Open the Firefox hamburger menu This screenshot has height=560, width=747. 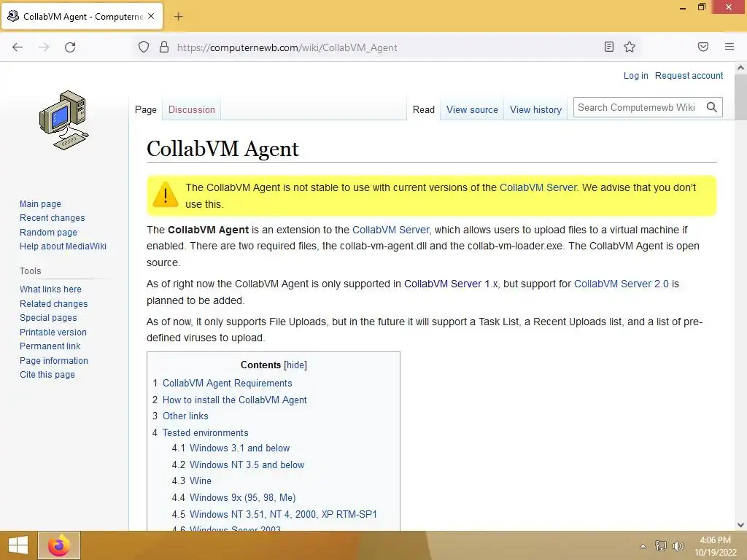click(729, 47)
